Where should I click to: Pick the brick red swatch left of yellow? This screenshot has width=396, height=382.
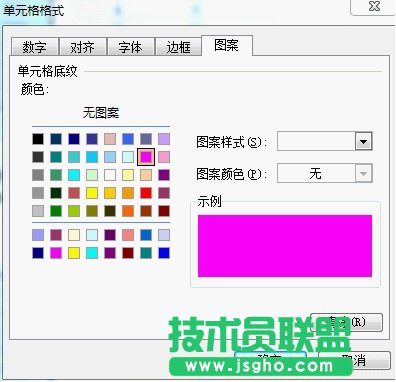[x=74, y=193]
